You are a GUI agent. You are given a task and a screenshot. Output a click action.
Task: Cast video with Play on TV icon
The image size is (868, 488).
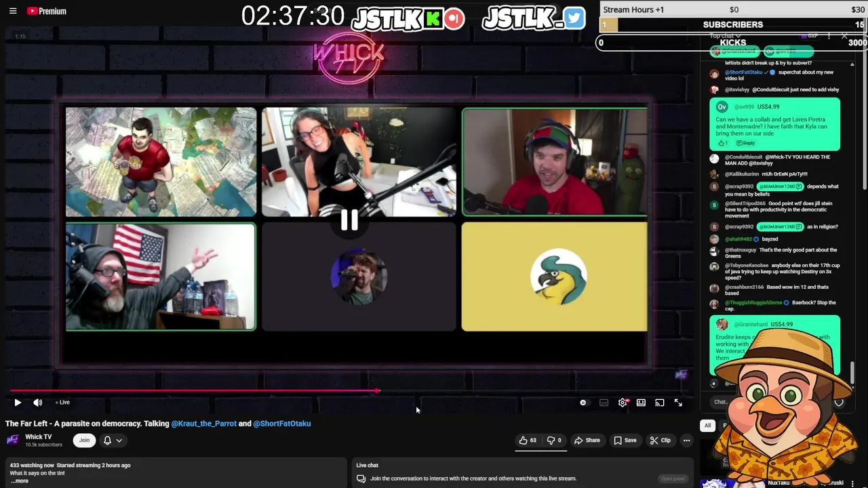coord(659,403)
